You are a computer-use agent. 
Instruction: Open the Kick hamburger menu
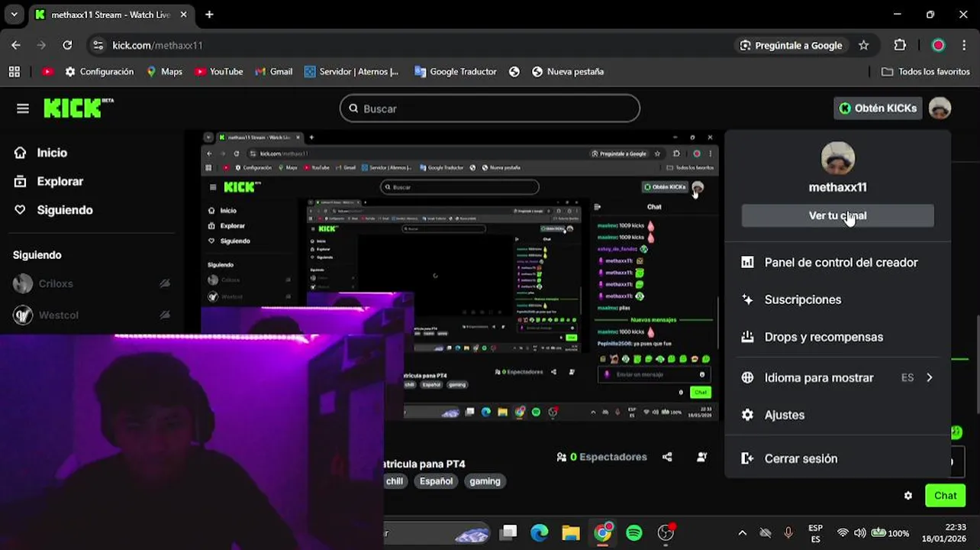(23, 108)
